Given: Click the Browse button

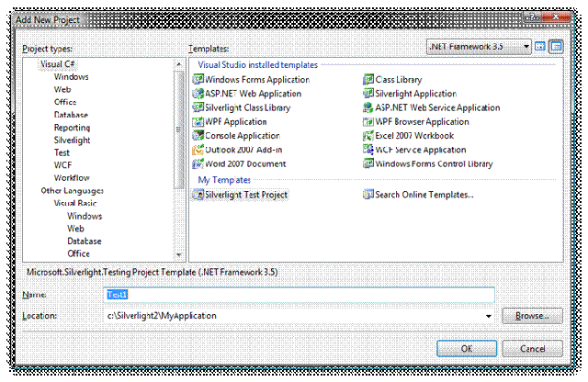Looking at the screenshot, I should tap(533, 316).
